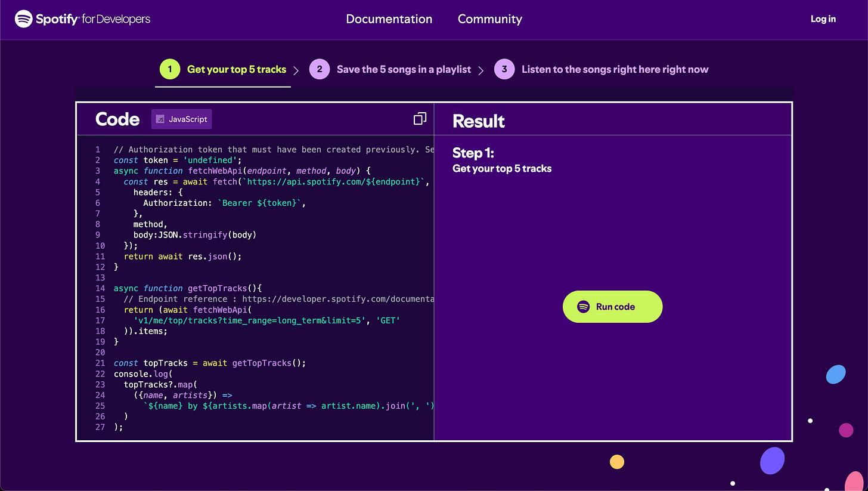Click the async function getTopTracks line
Image resolution: width=868 pixels, height=491 pixels.
tap(188, 288)
